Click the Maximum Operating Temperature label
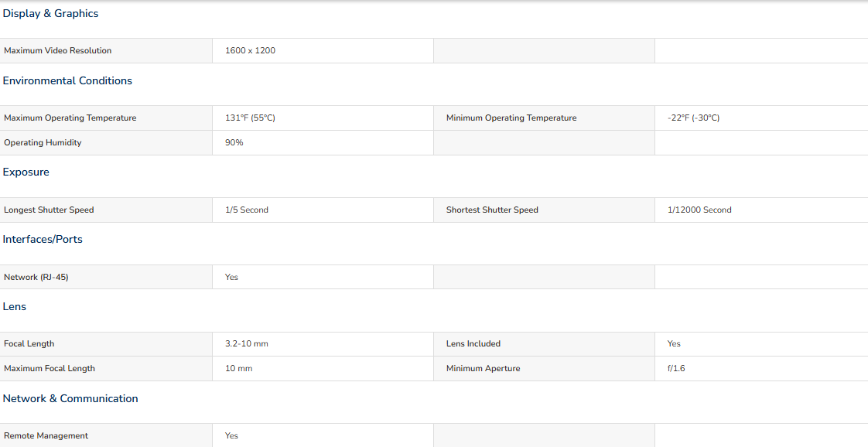This screenshot has width=868, height=447. point(70,118)
